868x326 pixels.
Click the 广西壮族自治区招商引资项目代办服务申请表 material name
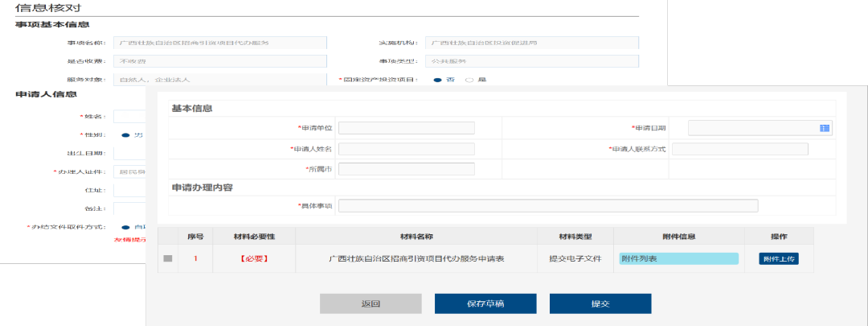click(416, 258)
